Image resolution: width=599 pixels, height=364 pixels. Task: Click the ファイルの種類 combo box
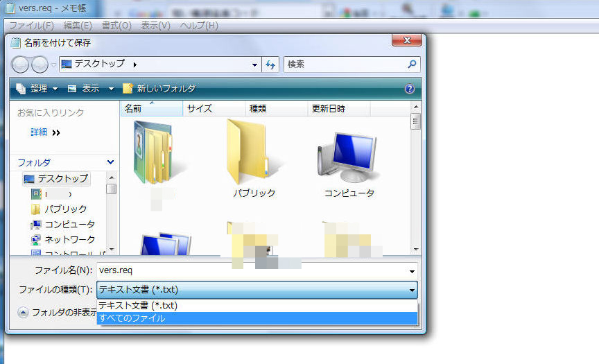[257, 290]
